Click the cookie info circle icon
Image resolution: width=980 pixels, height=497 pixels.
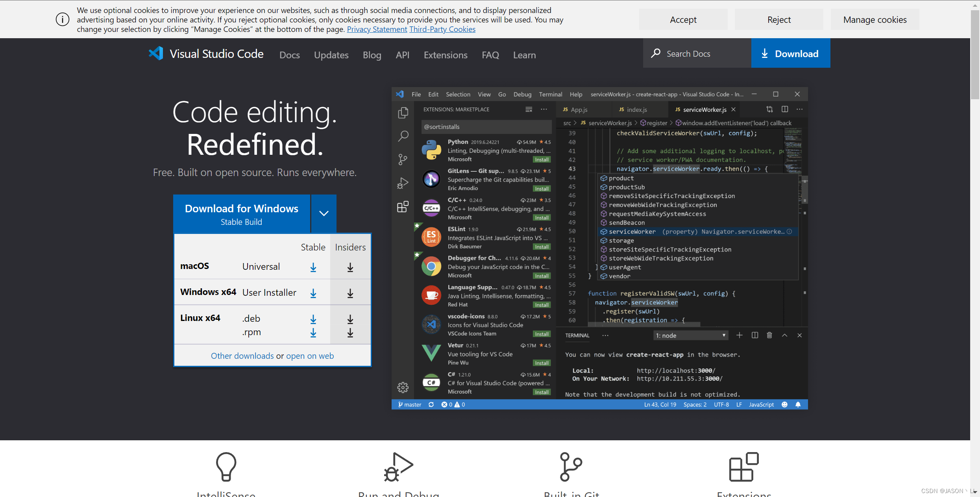click(x=62, y=19)
